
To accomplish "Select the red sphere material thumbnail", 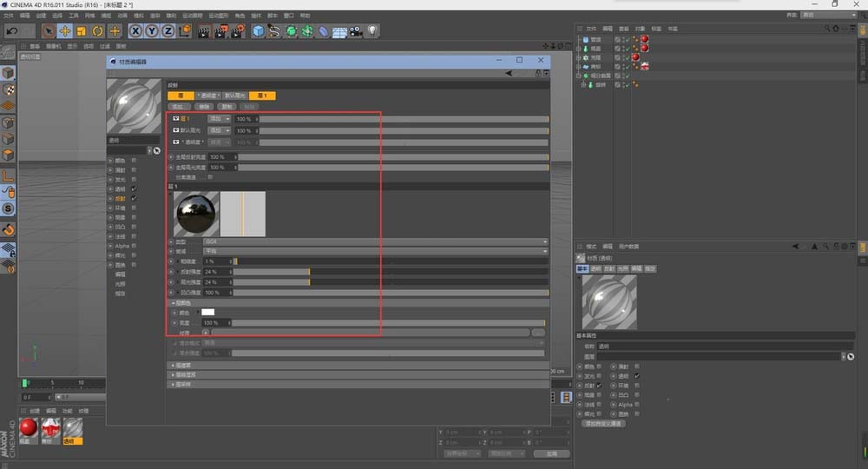I will click(29, 428).
